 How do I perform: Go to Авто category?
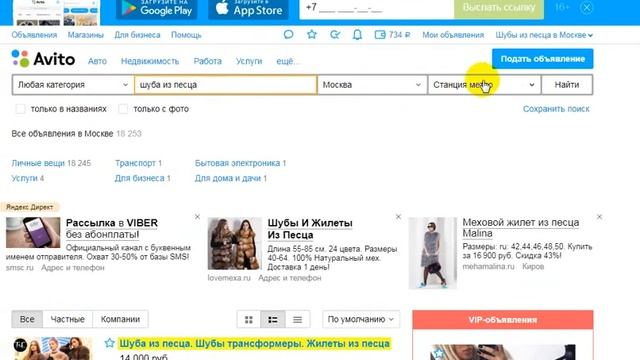click(97, 61)
